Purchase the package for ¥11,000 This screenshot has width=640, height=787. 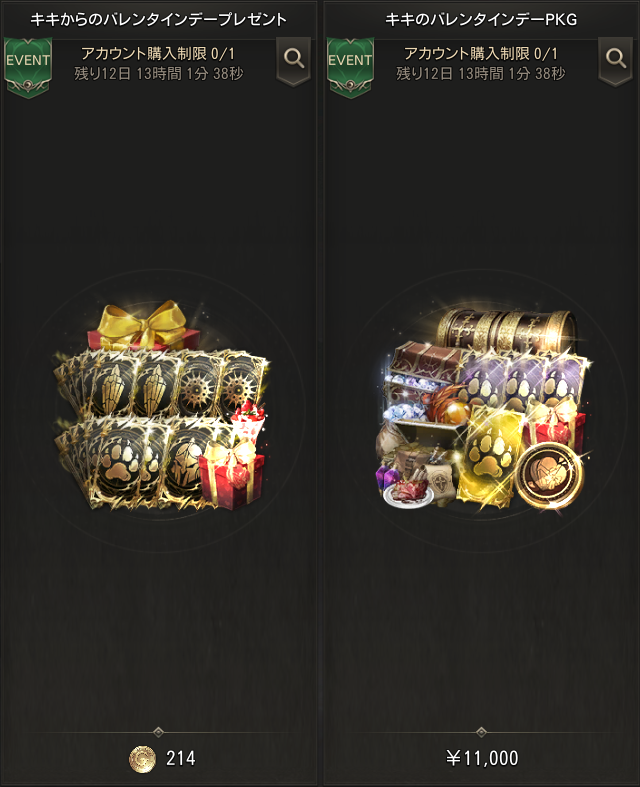point(482,758)
